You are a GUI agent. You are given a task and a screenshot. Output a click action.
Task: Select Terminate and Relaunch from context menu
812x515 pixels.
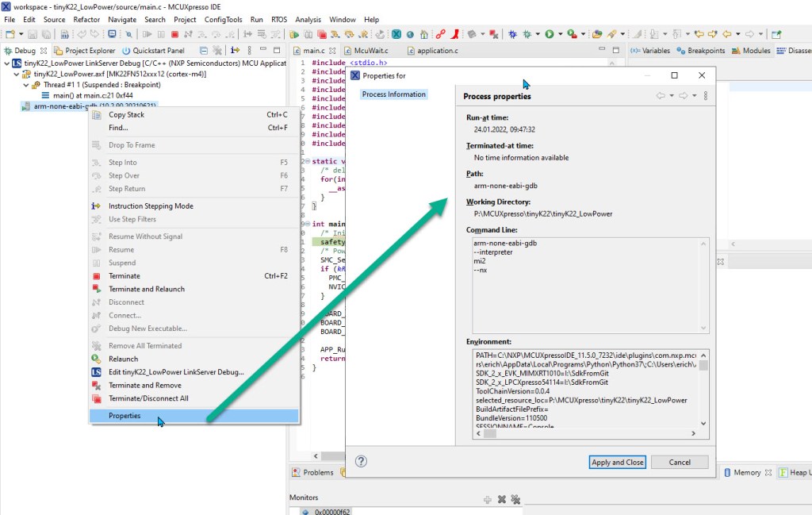click(146, 289)
